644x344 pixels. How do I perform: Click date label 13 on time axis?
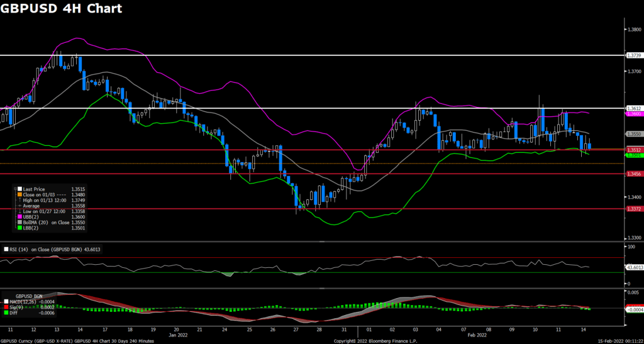56,330
